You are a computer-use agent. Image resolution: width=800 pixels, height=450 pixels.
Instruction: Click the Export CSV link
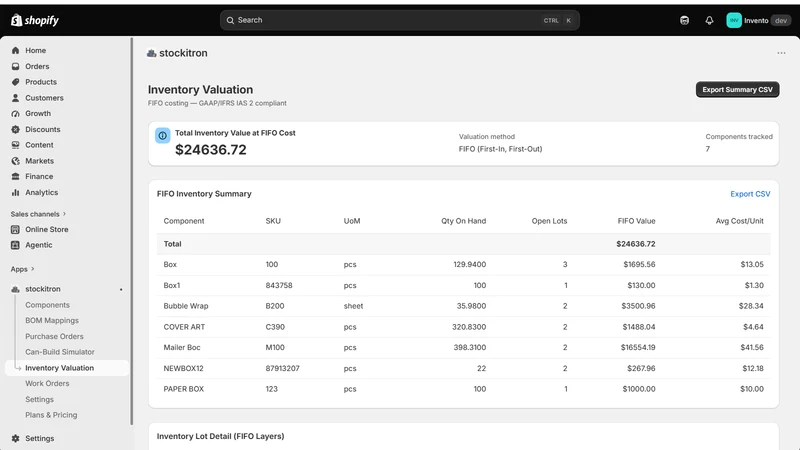coord(750,194)
